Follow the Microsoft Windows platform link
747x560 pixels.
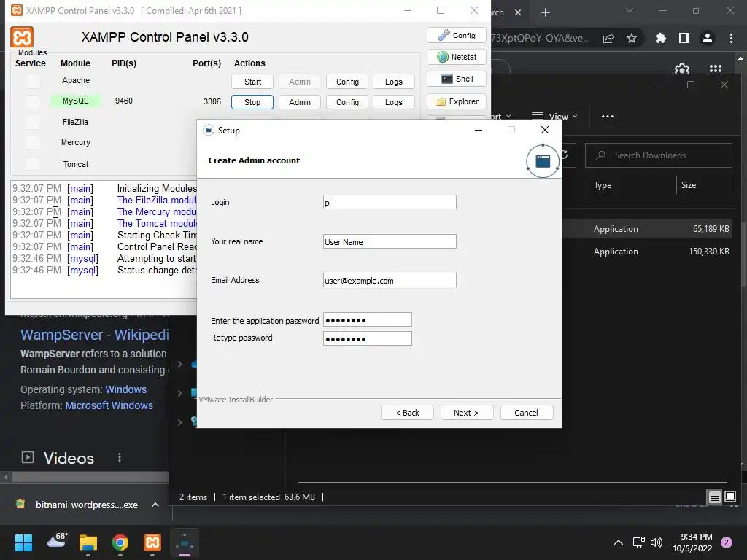point(109,405)
